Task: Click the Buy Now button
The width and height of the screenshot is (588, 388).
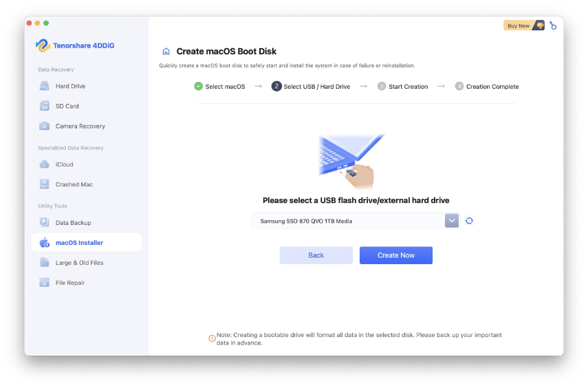Action: pos(523,25)
